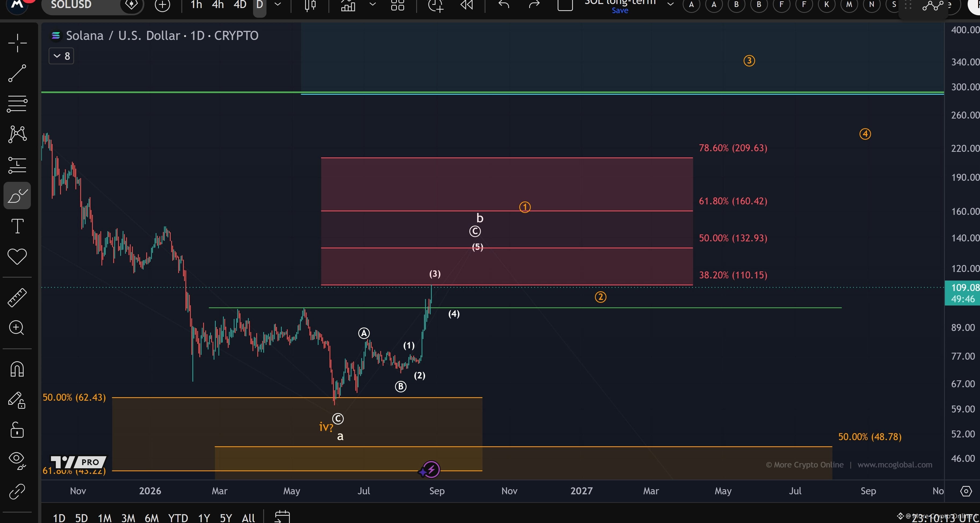Open the chart settings gear by time axis
Screen dimensions: 980x523
[x=966, y=491]
